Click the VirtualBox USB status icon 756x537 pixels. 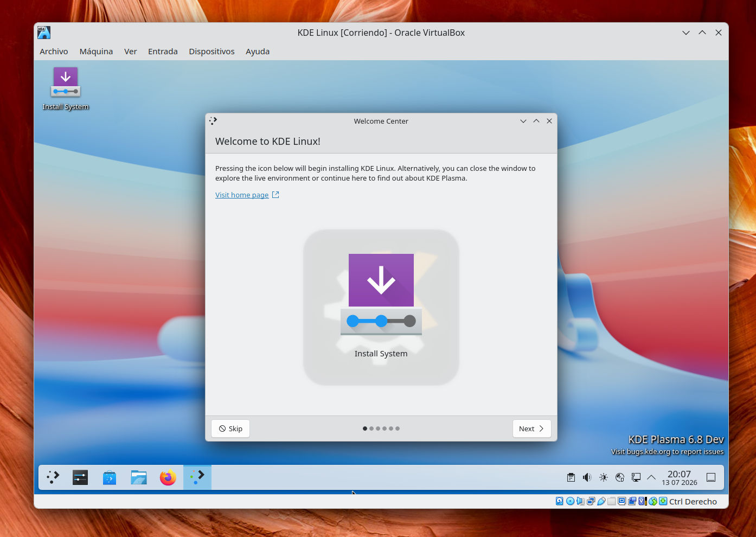601,501
